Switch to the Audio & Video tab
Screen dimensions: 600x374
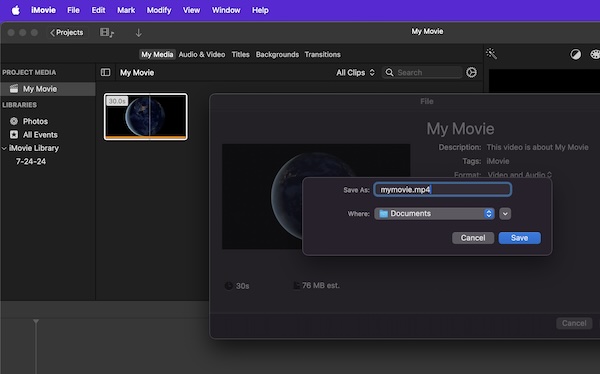point(202,54)
